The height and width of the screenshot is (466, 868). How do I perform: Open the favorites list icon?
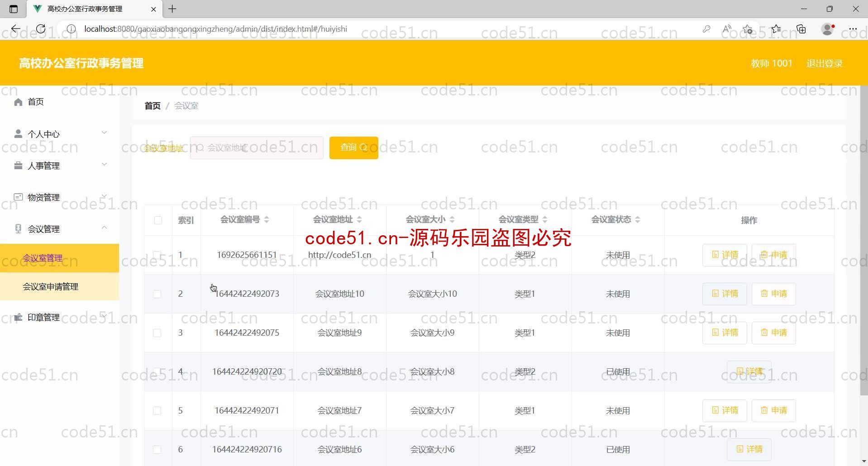(777, 29)
